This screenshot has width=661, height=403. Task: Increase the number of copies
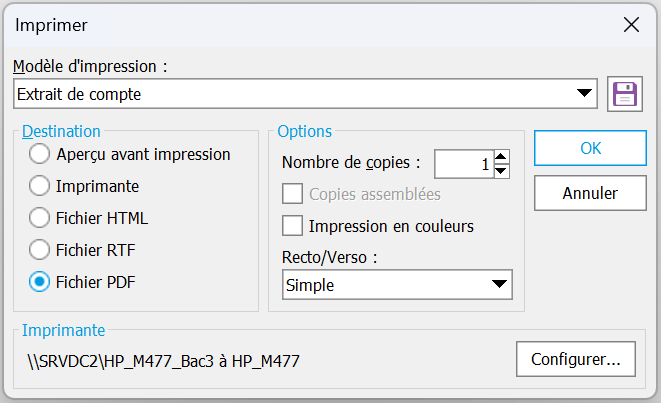[502, 156]
